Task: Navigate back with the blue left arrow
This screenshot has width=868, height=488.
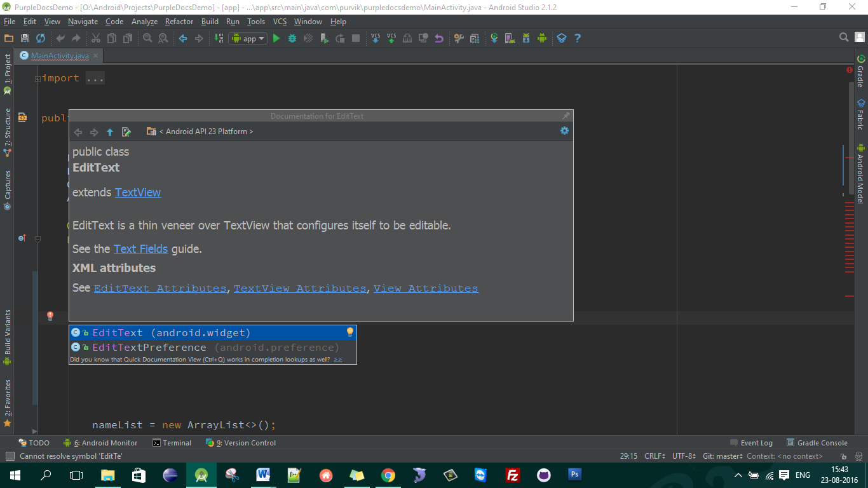Action: 183,38
